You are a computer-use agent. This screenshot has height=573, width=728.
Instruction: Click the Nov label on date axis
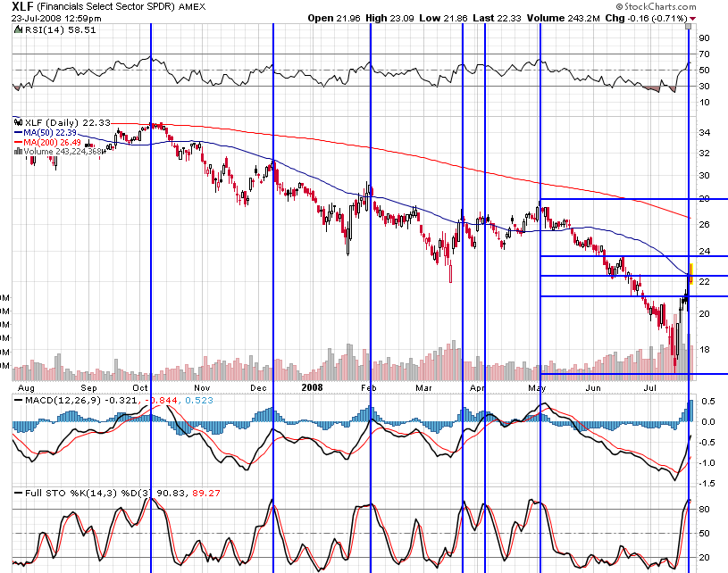click(x=202, y=388)
